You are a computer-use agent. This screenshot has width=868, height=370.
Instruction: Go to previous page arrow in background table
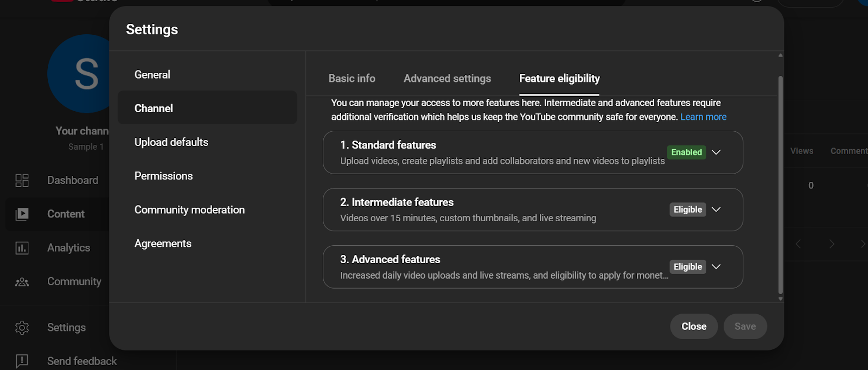798,244
